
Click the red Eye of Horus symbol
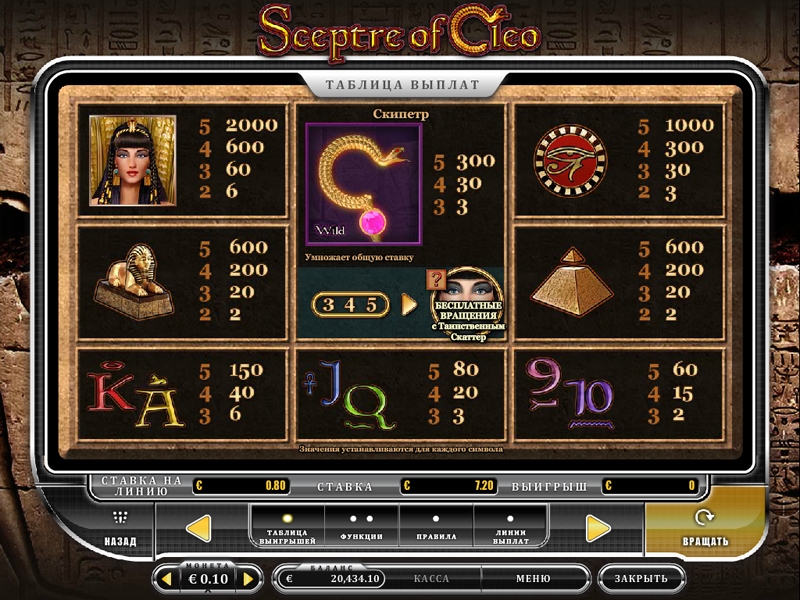point(570,161)
